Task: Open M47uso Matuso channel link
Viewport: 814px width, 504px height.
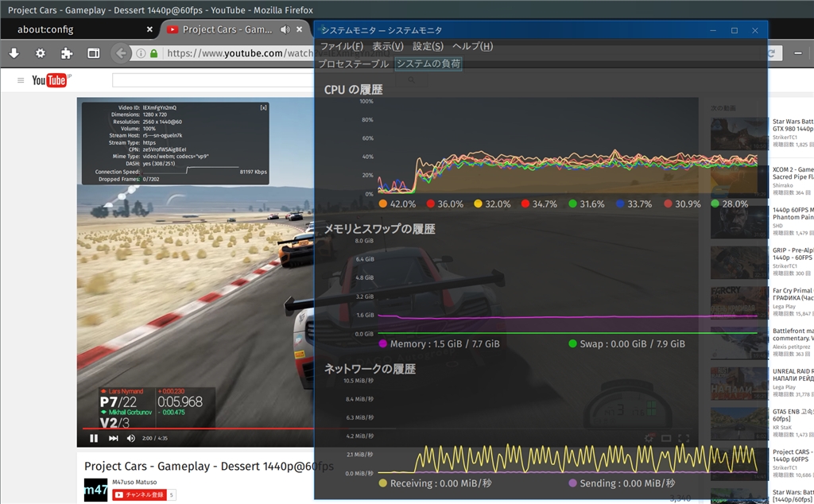Action: pyautogui.click(x=134, y=483)
